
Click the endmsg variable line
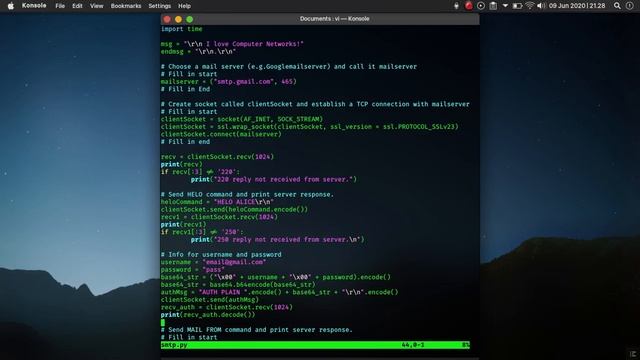click(x=198, y=52)
